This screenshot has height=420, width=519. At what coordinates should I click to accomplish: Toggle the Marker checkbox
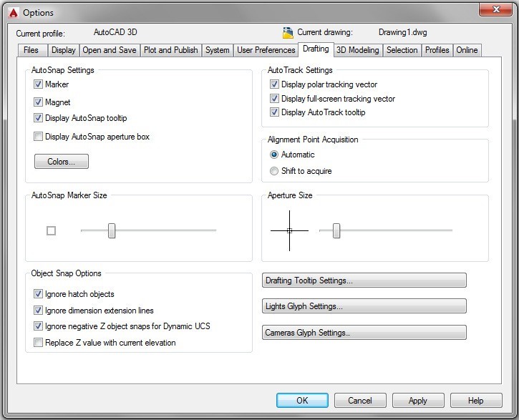coord(38,84)
